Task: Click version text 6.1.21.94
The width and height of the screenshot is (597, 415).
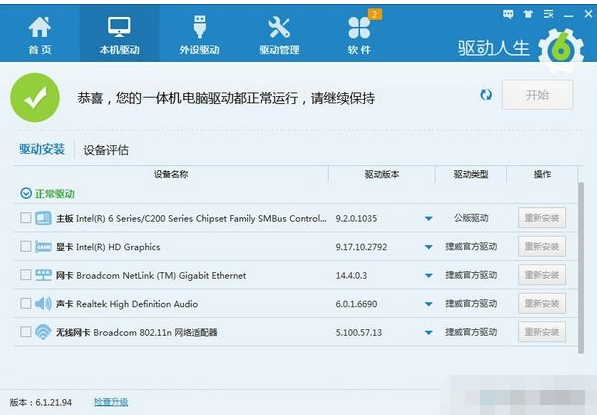Action: [x=53, y=402]
